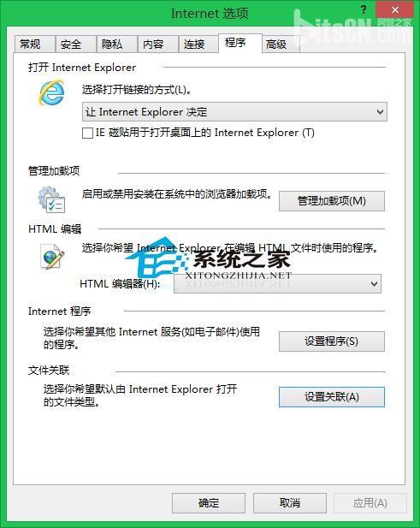Click the 设置程序(S) button
This screenshot has height=528, width=420.
pyautogui.click(x=332, y=341)
